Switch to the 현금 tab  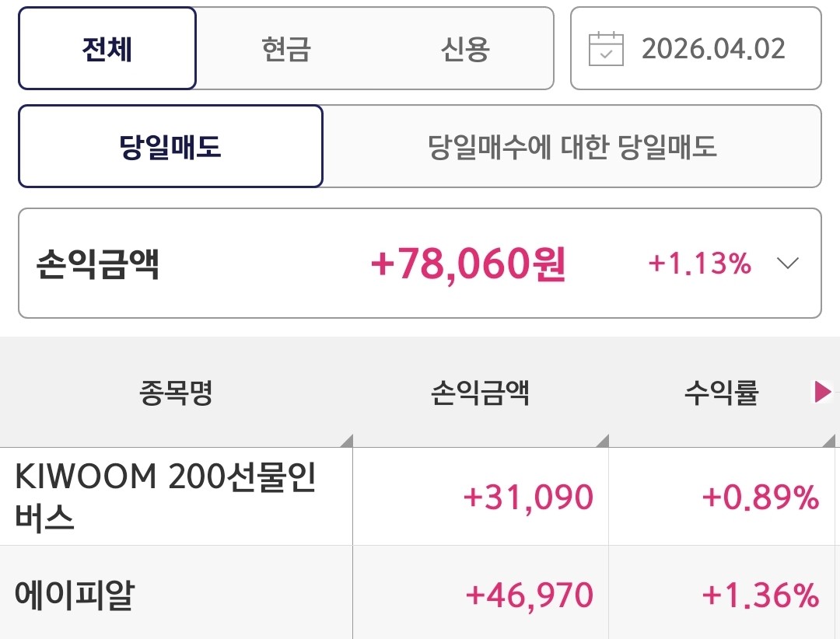(286, 49)
